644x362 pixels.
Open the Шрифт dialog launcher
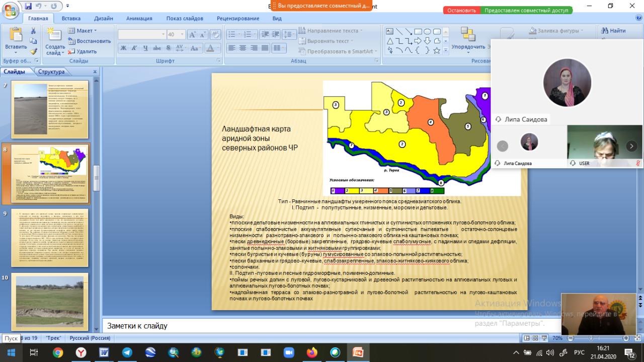click(x=219, y=60)
